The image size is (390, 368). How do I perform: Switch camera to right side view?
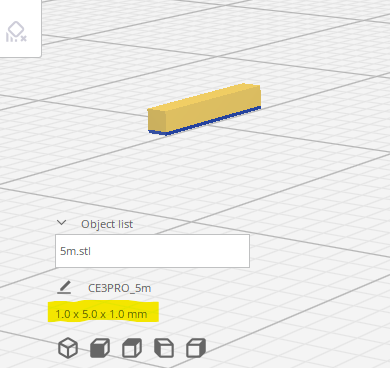[196, 348]
